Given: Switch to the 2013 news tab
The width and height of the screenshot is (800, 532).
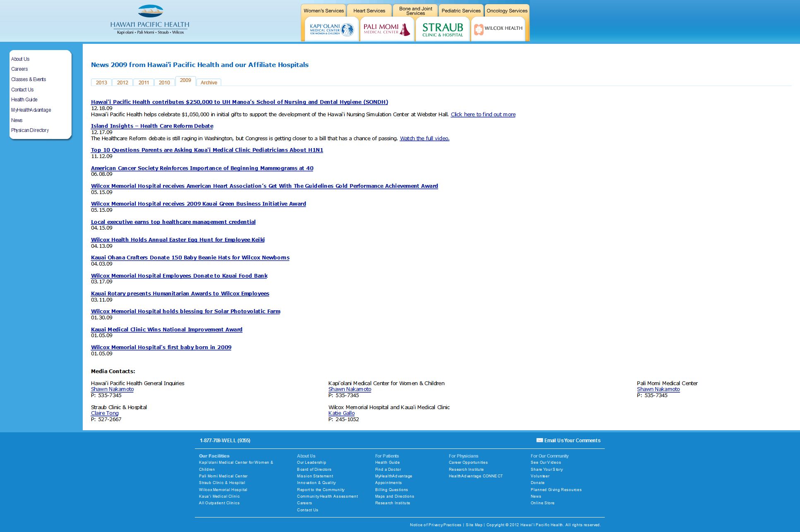Looking at the screenshot, I should coord(101,83).
